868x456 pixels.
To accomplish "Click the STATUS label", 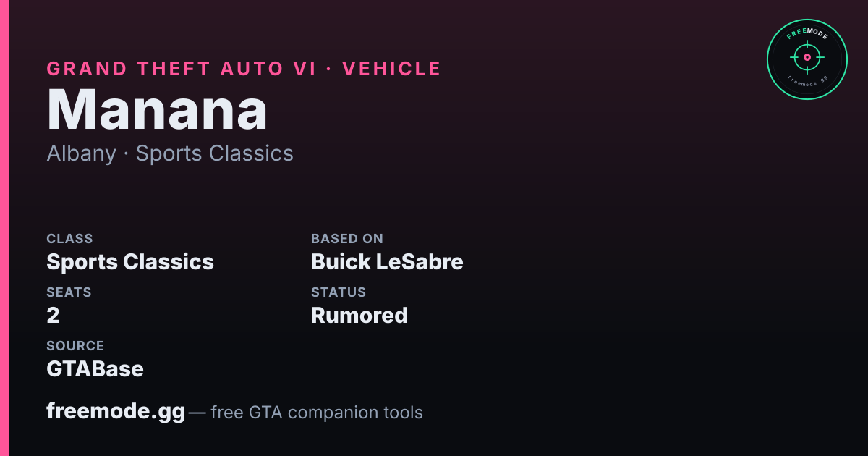I will pyautogui.click(x=339, y=292).
